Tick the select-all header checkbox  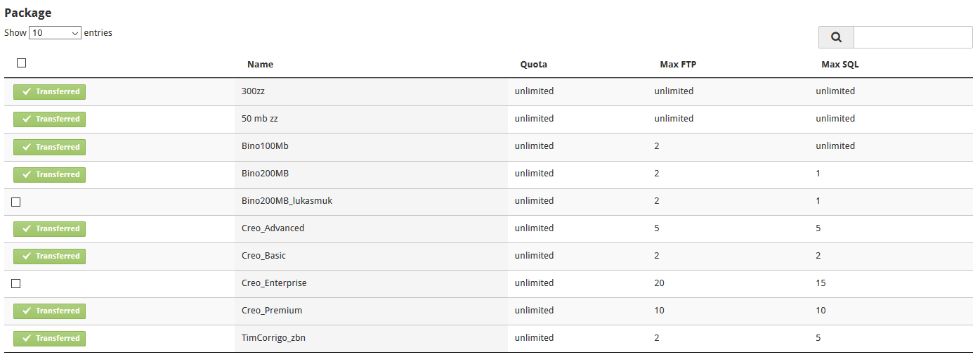pyautogui.click(x=22, y=63)
